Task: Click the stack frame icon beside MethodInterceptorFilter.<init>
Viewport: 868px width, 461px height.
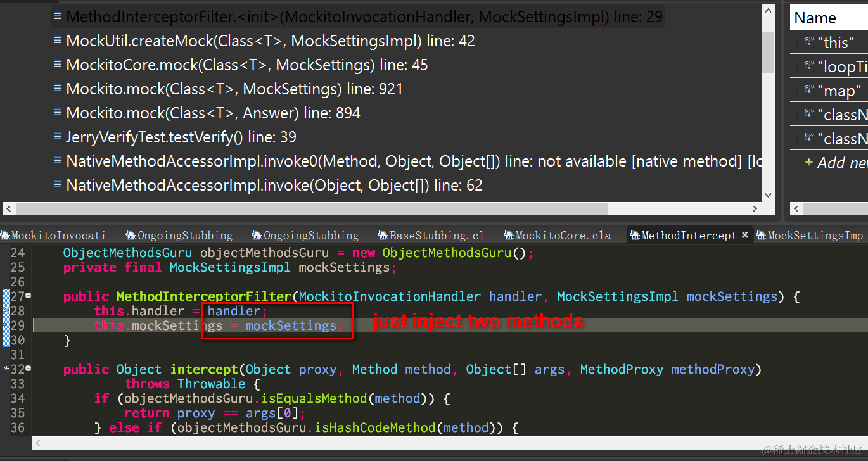Action: [58, 17]
